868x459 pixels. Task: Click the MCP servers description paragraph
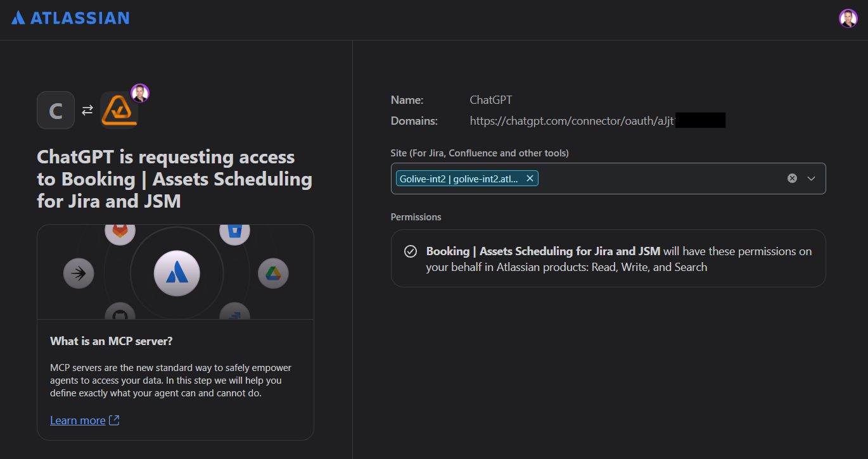pos(171,380)
